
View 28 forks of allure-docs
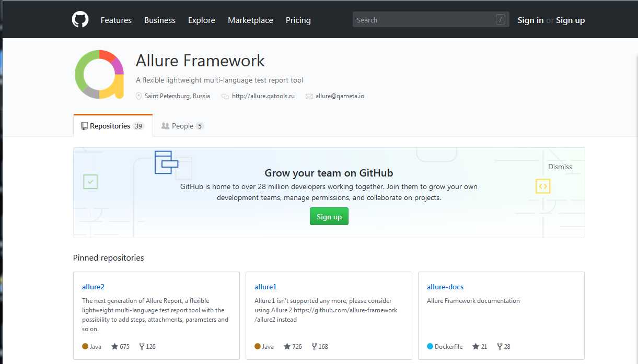point(504,346)
